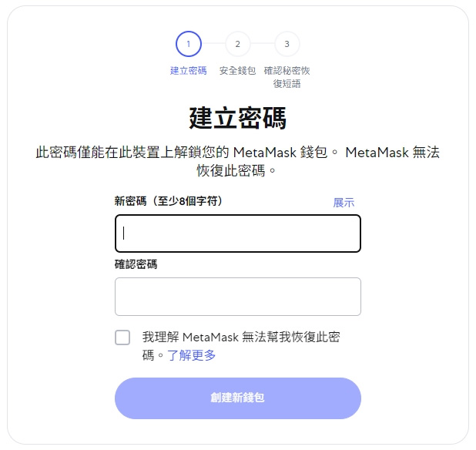Image resolution: width=476 pixels, height=450 pixels.
Task: Select the step 3 circle indicator
Action: point(287,44)
